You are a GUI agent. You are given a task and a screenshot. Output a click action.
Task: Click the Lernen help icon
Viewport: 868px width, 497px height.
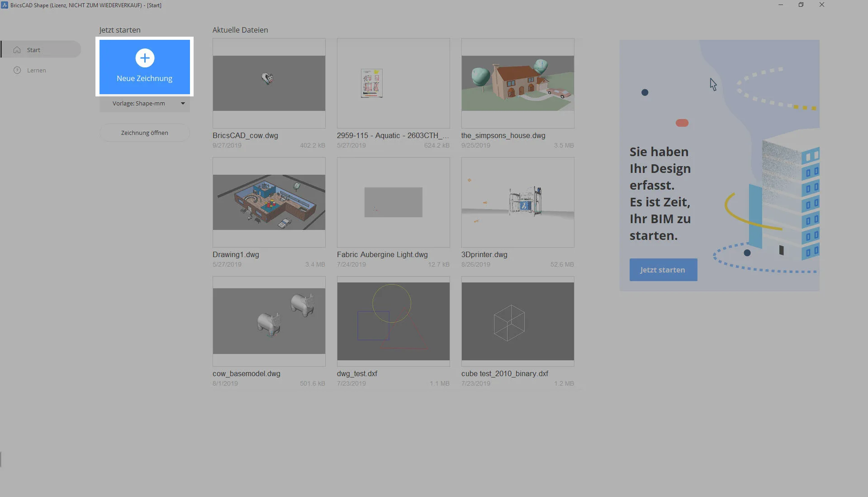[17, 70]
